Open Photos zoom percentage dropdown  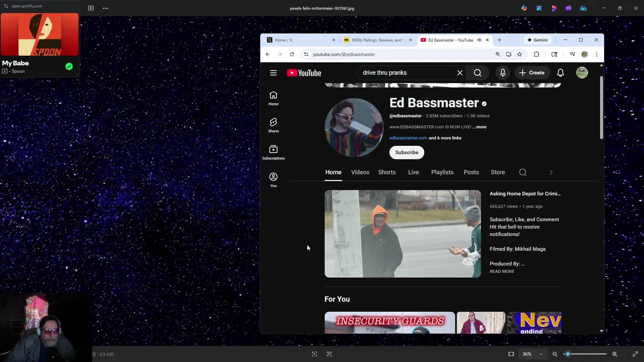[532, 354]
